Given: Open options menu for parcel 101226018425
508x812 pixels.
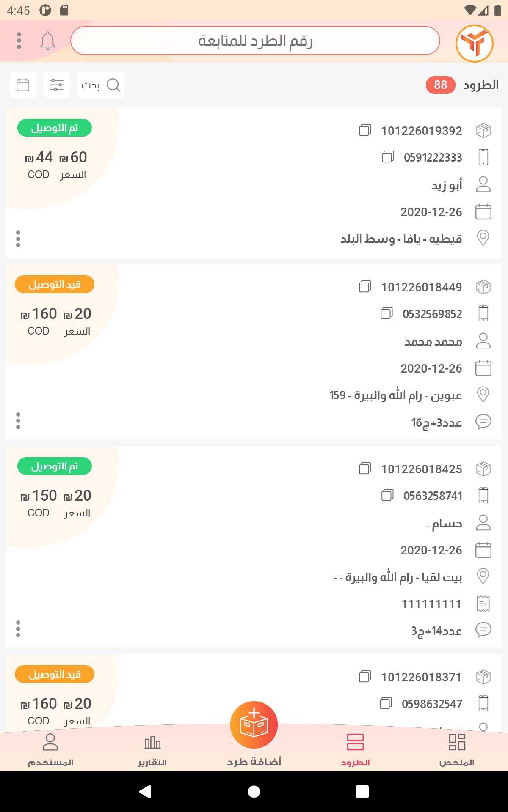Looking at the screenshot, I should click(x=18, y=629).
